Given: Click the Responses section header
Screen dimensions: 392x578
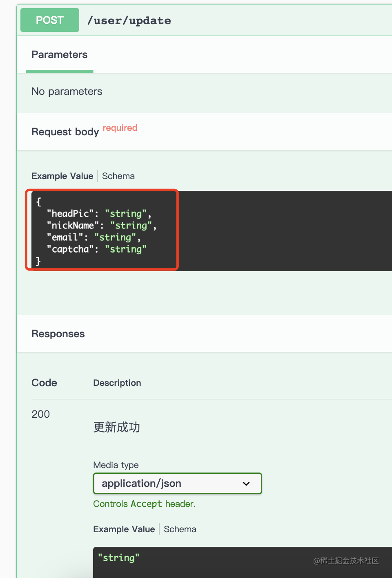Looking at the screenshot, I should click(58, 334).
